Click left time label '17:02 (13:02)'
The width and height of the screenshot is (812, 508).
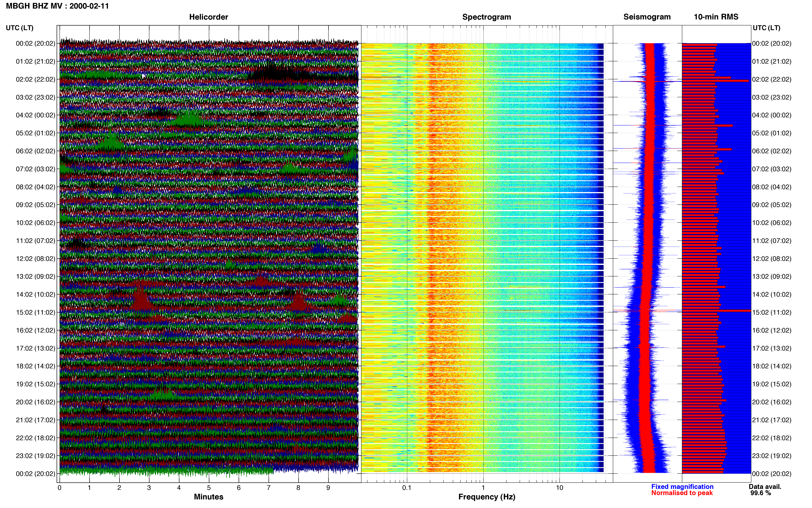pos(36,348)
